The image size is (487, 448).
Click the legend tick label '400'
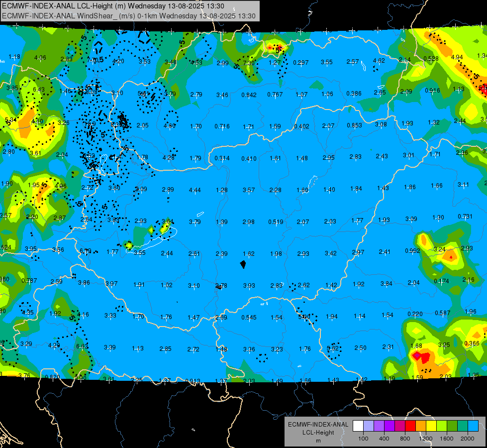point(384,439)
